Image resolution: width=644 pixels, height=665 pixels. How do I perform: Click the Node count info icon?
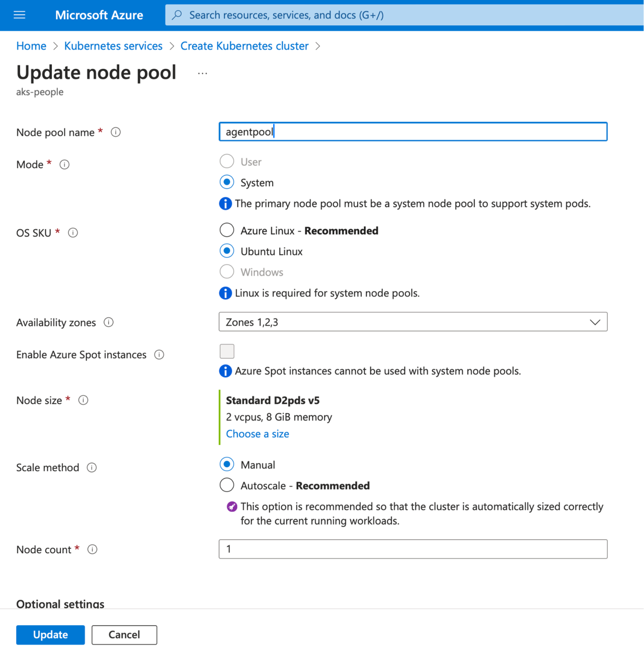click(x=93, y=549)
